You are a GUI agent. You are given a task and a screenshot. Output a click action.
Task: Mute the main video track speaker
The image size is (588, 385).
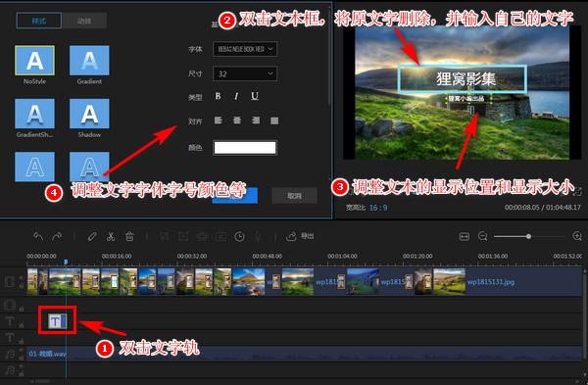[22, 278]
